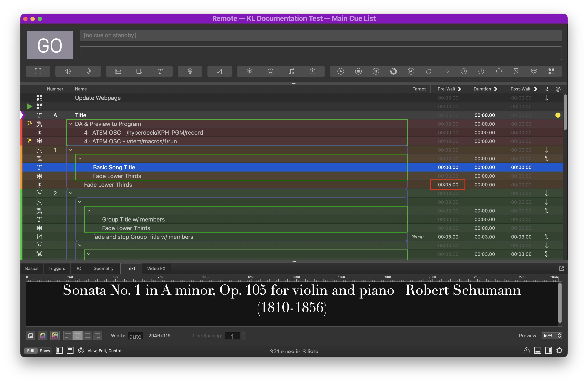Switch to the Video FX tab

pos(156,268)
